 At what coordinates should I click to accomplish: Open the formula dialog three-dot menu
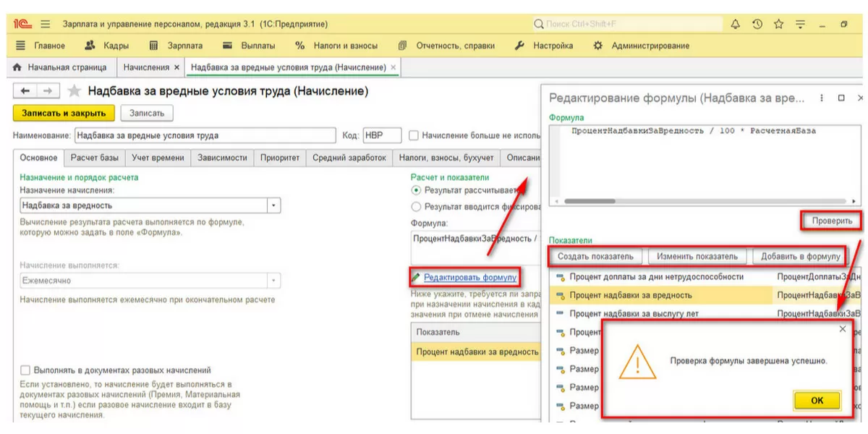click(822, 98)
